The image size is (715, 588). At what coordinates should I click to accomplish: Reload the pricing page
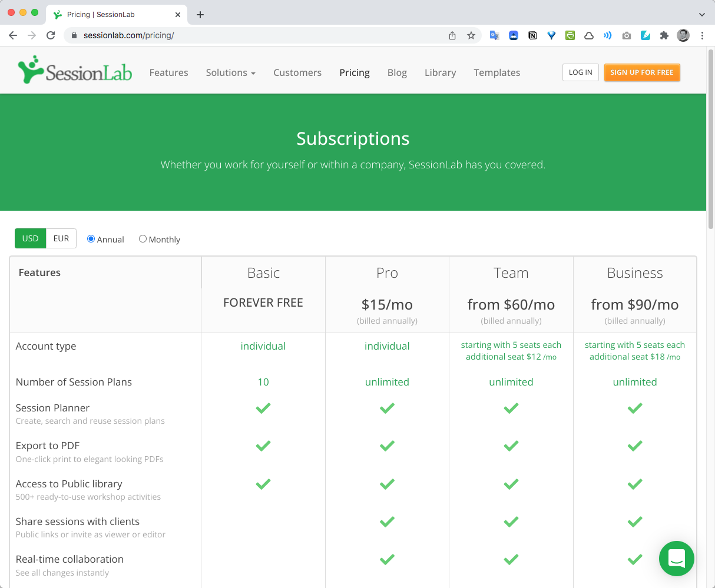click(51, 35)
